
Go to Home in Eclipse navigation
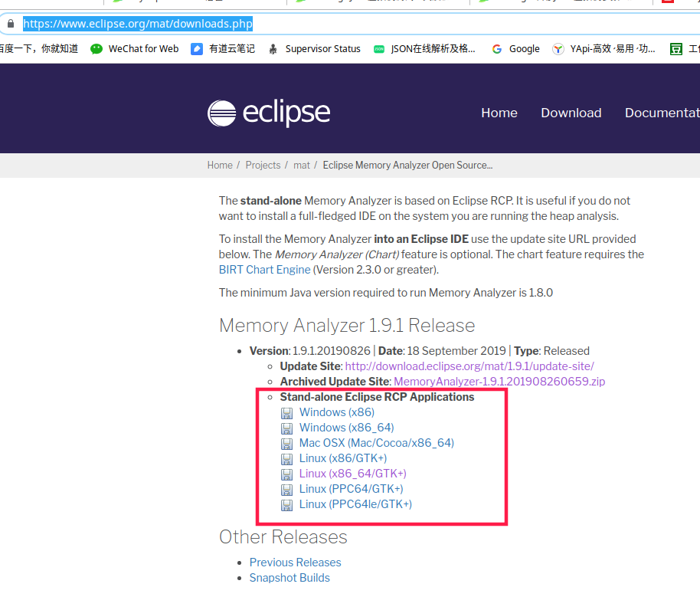pyautogui.click(x=499, y=113)
